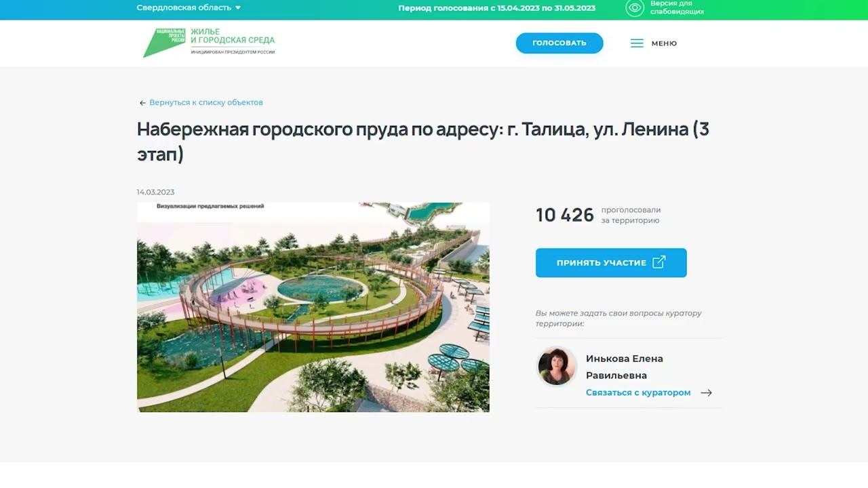Screen dimensions: 868x488
Task: Click the hamburger menu icon
Action: [637, 43]
